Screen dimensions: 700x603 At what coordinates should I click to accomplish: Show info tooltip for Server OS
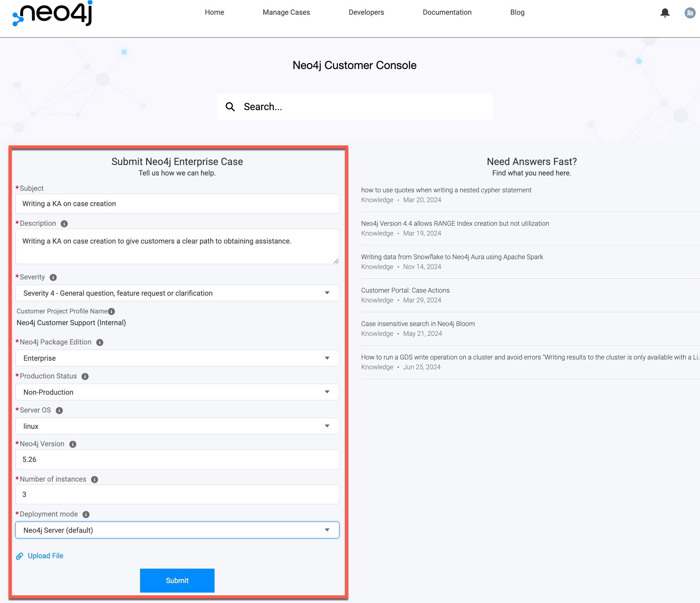[59, 411]
